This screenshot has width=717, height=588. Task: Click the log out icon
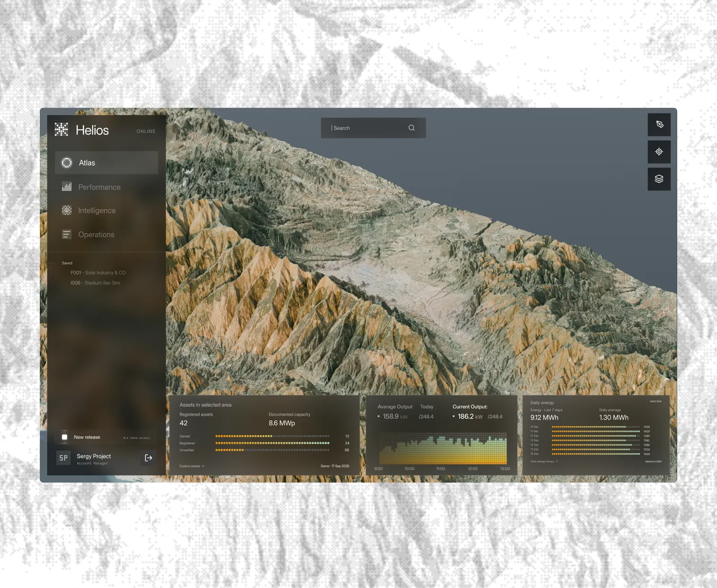[x=149, y=458]
